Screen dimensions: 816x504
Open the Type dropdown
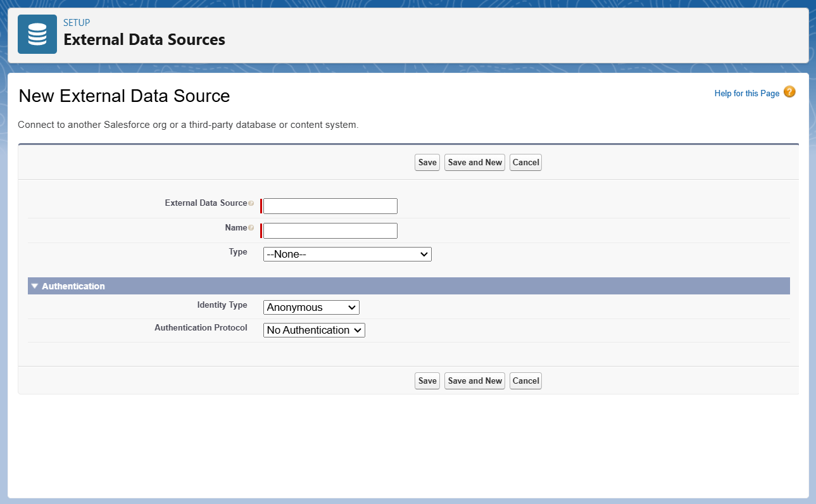coord(347,255)
